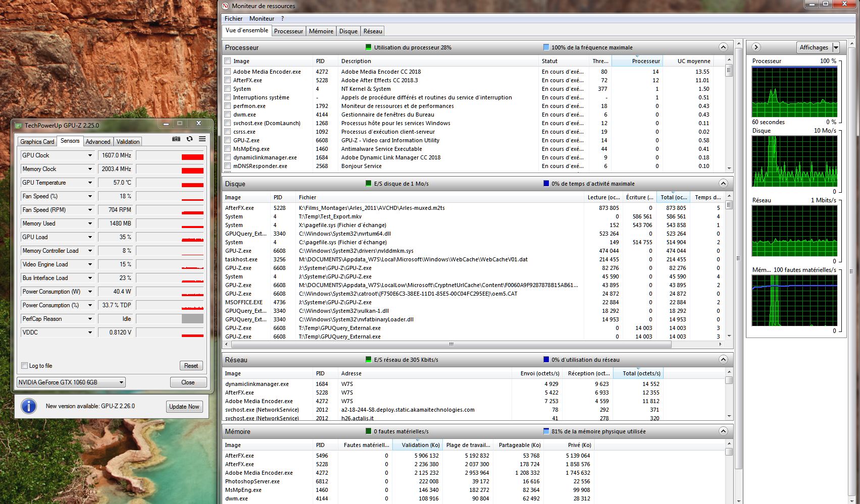Collapse the Disque section
860x504 pixels.
pyautogui.click(x=723, y=184)
